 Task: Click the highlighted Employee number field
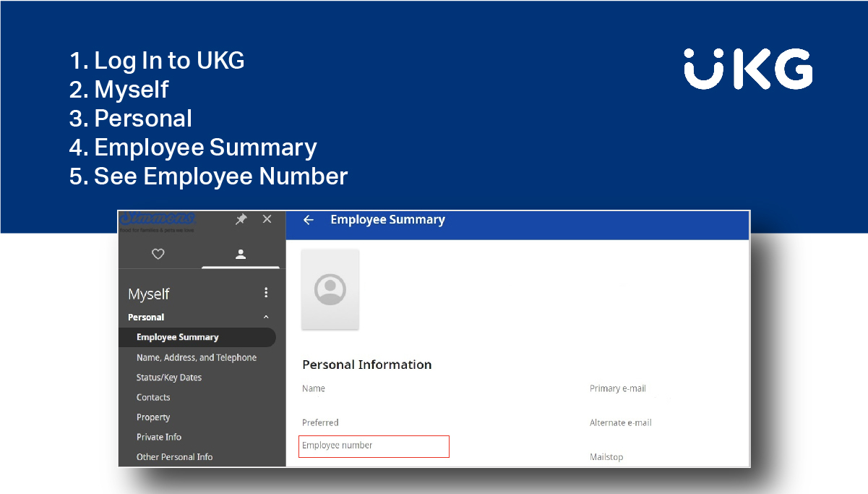pyautogui.click(x=374, y=446)
